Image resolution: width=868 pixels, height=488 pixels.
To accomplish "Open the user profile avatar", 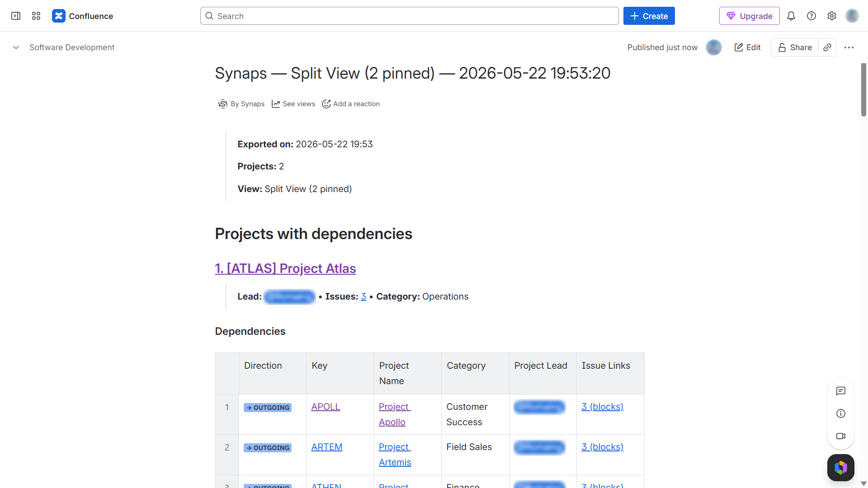I will pyautogui.click(x=852, y=16).
